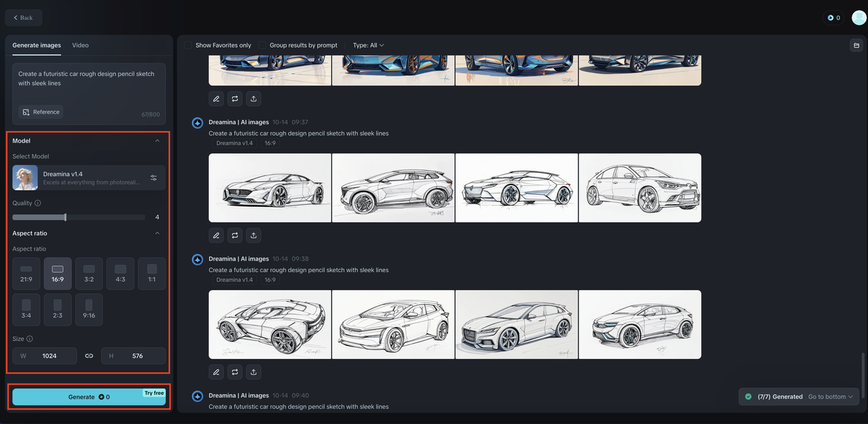Click the Dreamina v1.4 tag under the 09:37 prompt
Viewport: 868px width, 424px height.
(235, 143)
